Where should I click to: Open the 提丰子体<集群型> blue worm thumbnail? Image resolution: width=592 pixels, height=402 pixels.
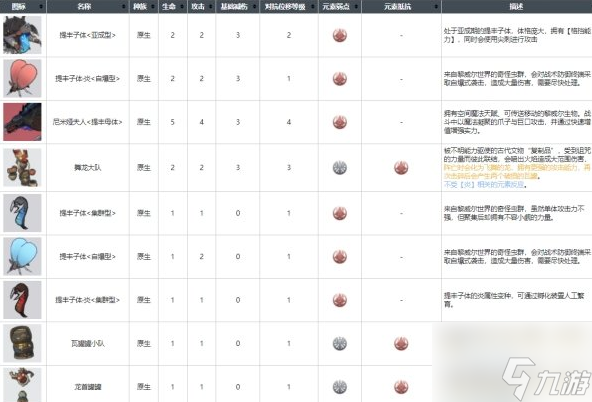point(22,213)
